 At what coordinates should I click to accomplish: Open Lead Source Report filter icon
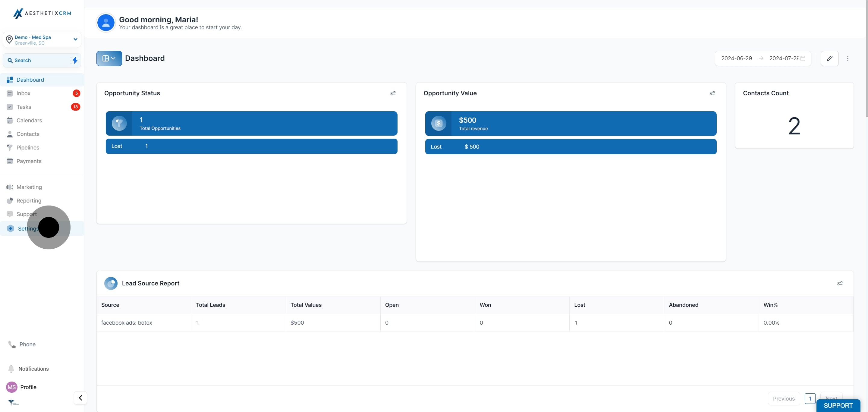pyautogui.click(x=839, y=283)
